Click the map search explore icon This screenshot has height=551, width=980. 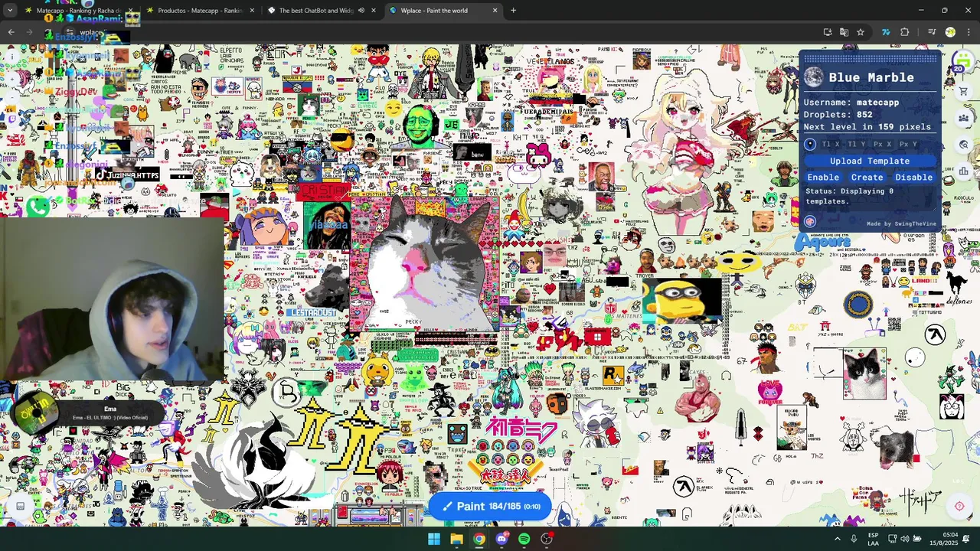coord(964,144)
